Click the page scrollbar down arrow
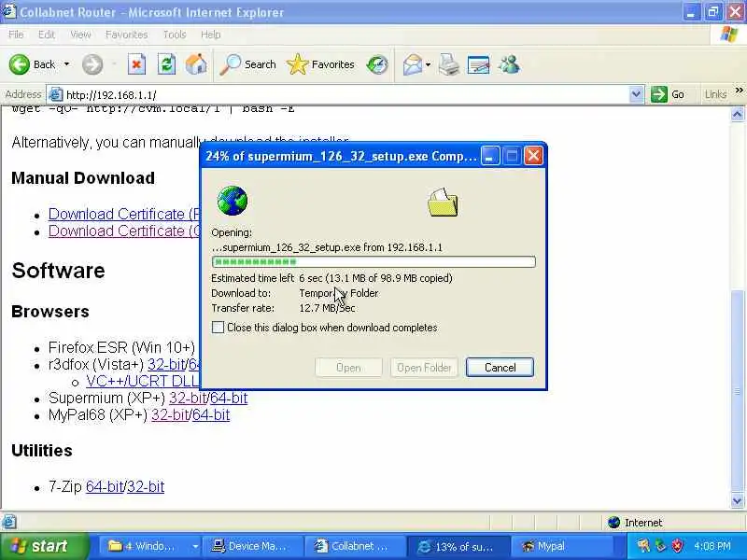 738,500
